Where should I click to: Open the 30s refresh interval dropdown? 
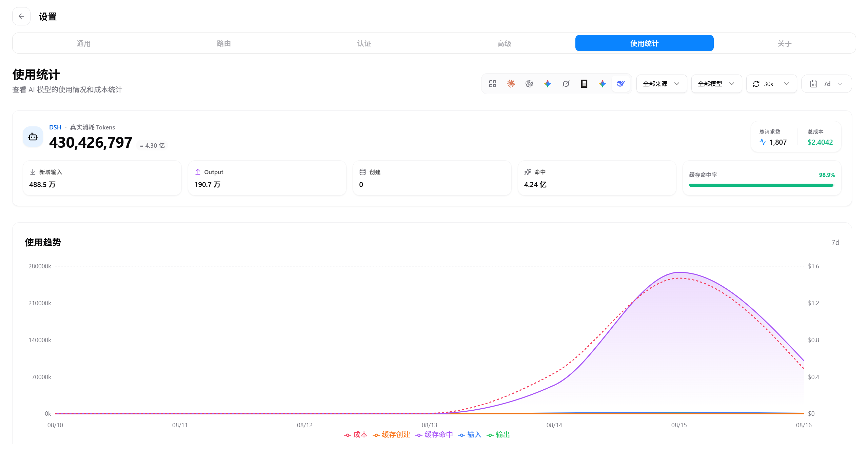771,84
